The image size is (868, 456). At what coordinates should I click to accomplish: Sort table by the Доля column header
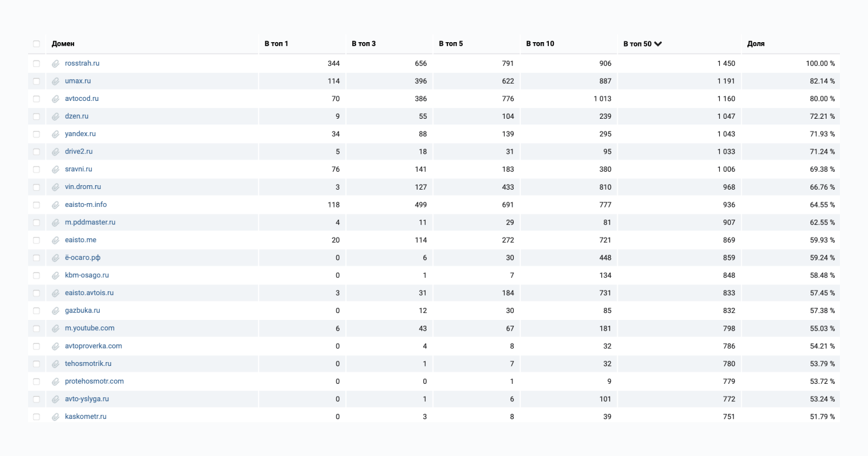tap(756, 44)
